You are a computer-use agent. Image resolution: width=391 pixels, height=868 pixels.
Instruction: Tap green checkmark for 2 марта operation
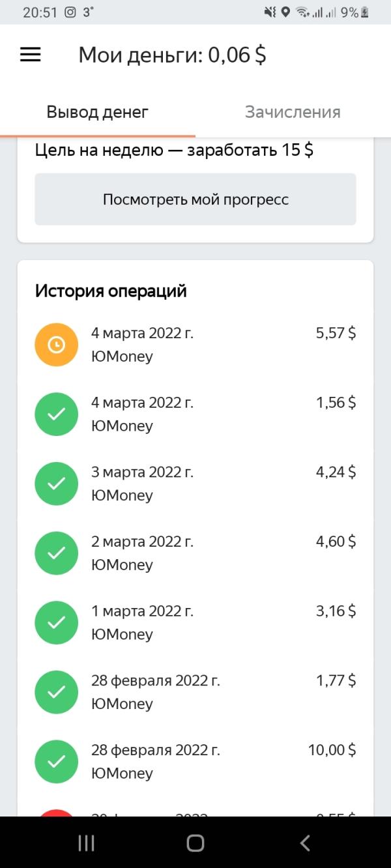[57, 553]
